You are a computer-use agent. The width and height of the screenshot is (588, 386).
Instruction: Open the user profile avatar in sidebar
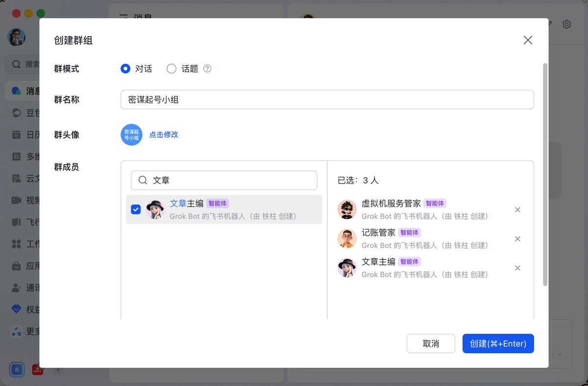[x=16, y=37]
